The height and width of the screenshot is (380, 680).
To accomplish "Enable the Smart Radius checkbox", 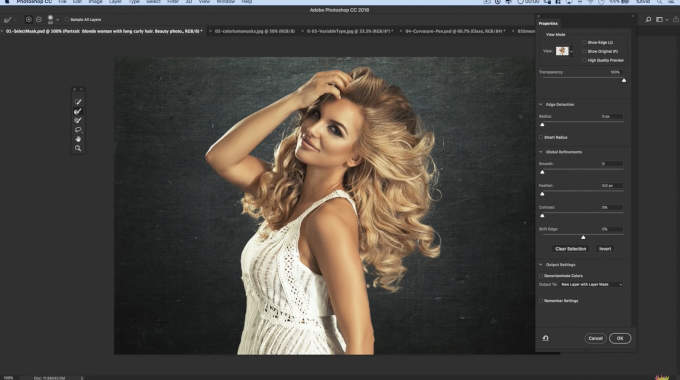I will [x=541, y=138].
